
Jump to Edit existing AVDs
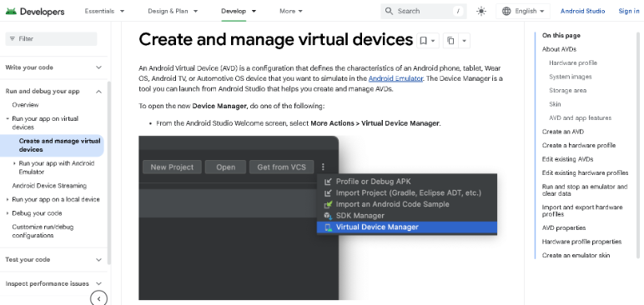[x=567, y=159]
